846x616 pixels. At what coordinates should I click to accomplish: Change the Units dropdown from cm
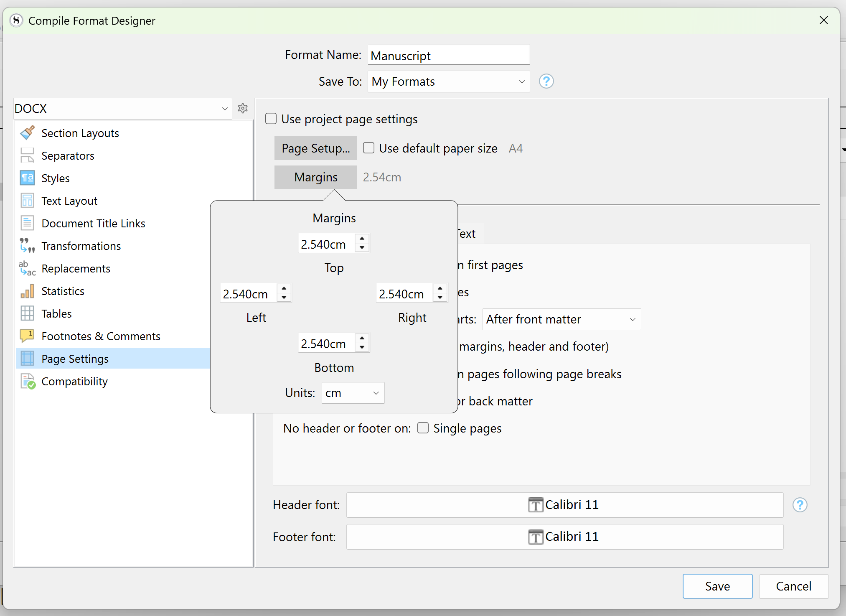pyautogui.click(x=352, y=393)
